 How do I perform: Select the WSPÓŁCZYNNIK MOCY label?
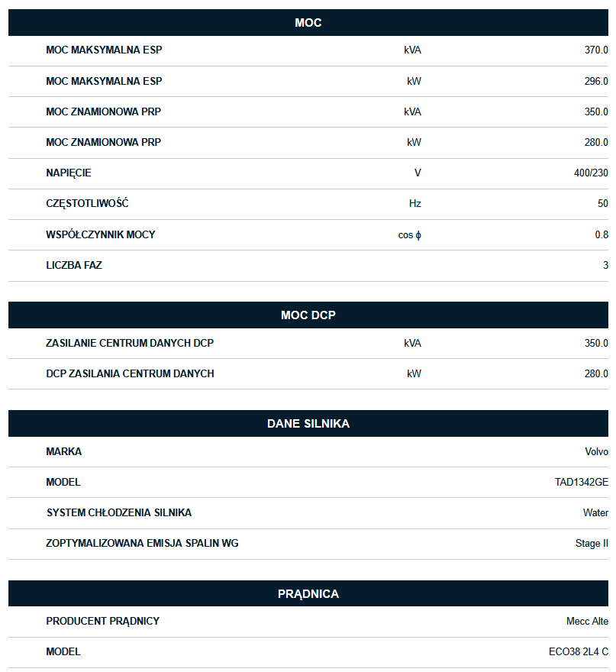click(x=101, y=234)
